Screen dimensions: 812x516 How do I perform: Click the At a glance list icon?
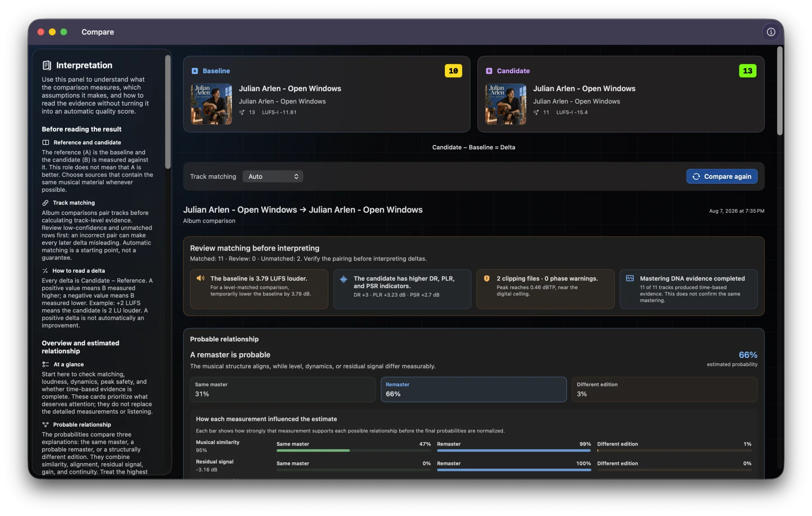click(46, 364)
